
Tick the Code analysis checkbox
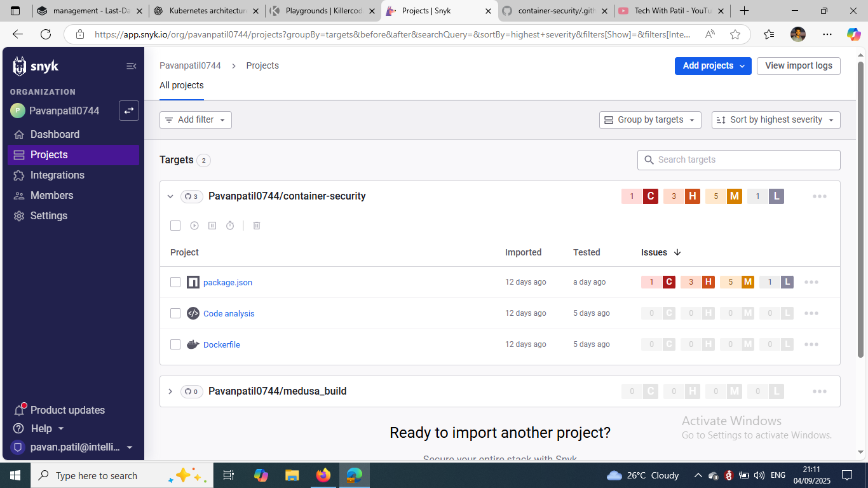[x=175, y=313]
